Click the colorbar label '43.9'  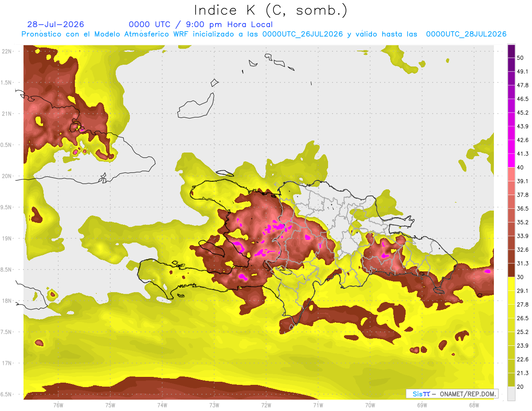click(523, 126)
